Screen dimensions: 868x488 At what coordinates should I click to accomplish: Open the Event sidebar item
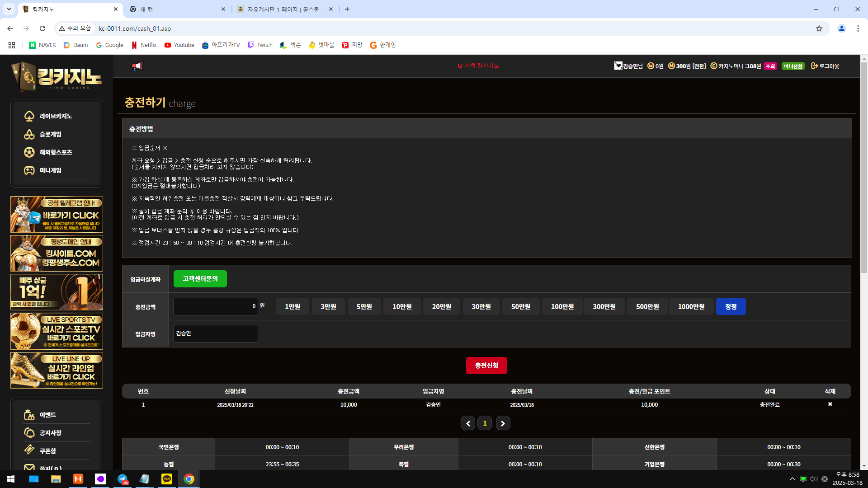point(47,415)
